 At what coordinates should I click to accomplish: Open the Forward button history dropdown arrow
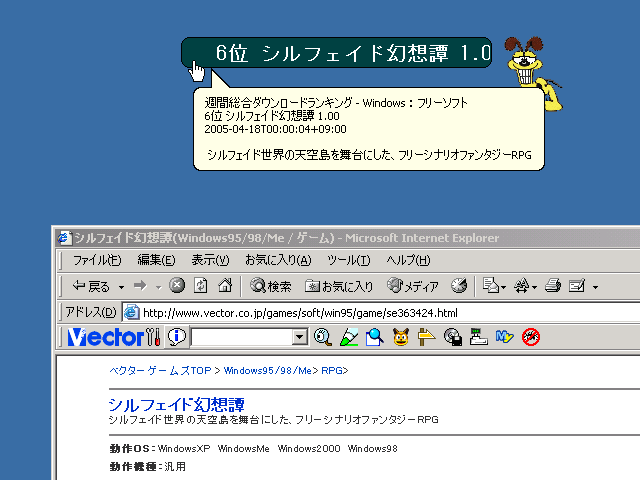click(x=158, y=288)
